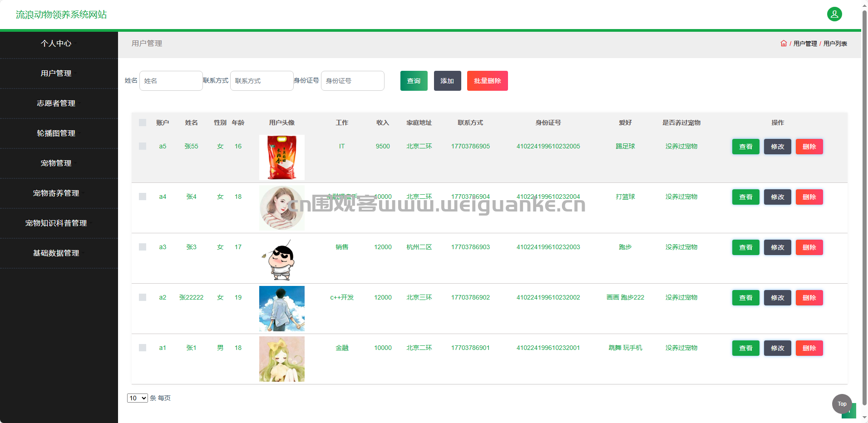Go to home via breadcrumb house icon
The height and width of the screenshot is (423, 868).
coord(784,44)
